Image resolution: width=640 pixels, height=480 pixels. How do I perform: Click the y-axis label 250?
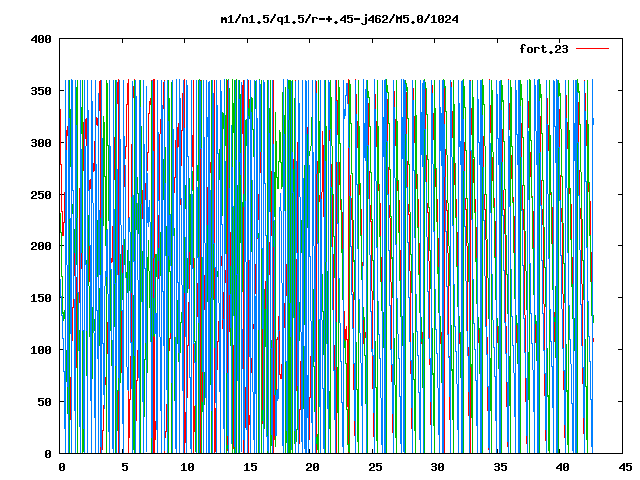(x=41, y=195)
